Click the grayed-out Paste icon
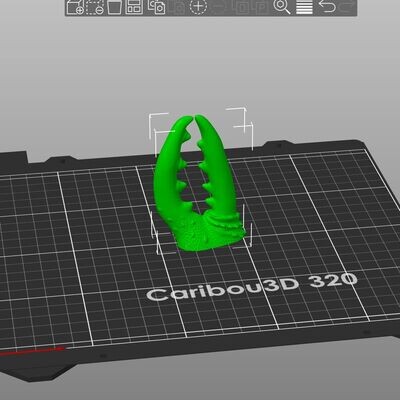The height and width of the screenshot is (400, 400). [x=178, y=7]
